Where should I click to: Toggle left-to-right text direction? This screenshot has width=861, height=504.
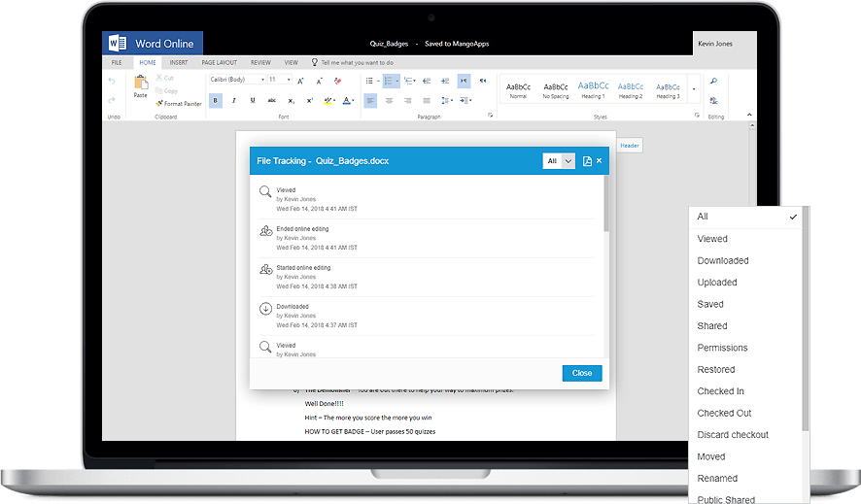(464, 81)
